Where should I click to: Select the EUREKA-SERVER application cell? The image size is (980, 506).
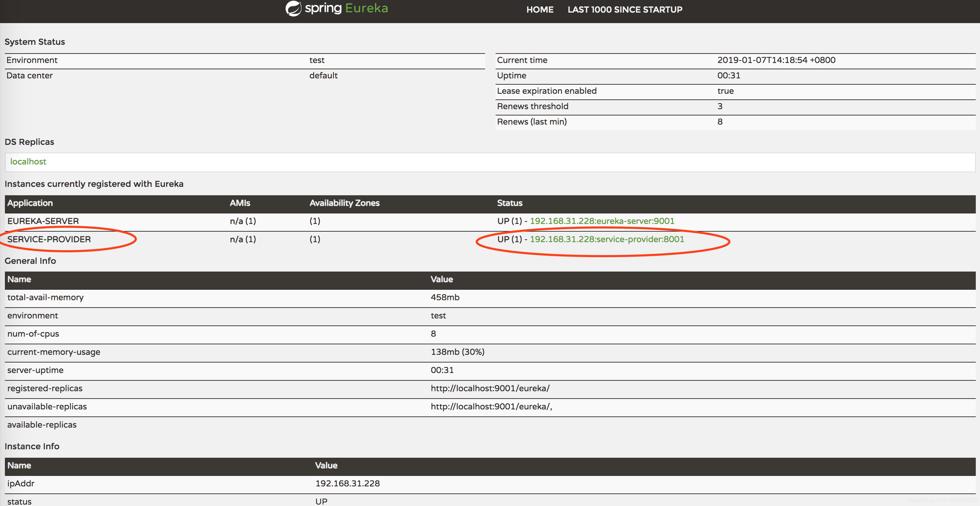click(x=43, y=221)
